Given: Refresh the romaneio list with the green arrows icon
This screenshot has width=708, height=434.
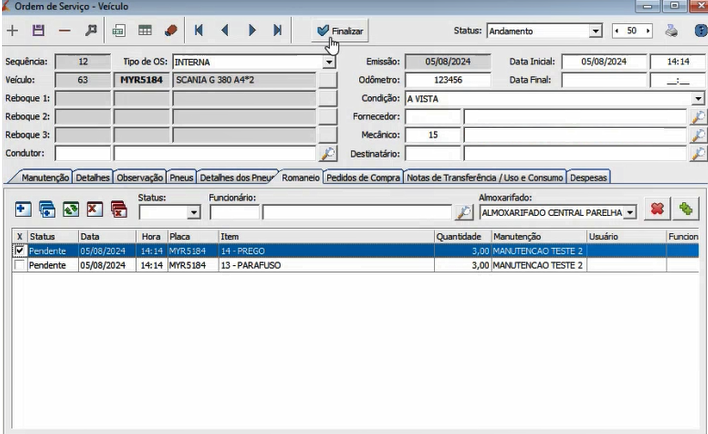Looking at the screenshot, I should point(71,210).
